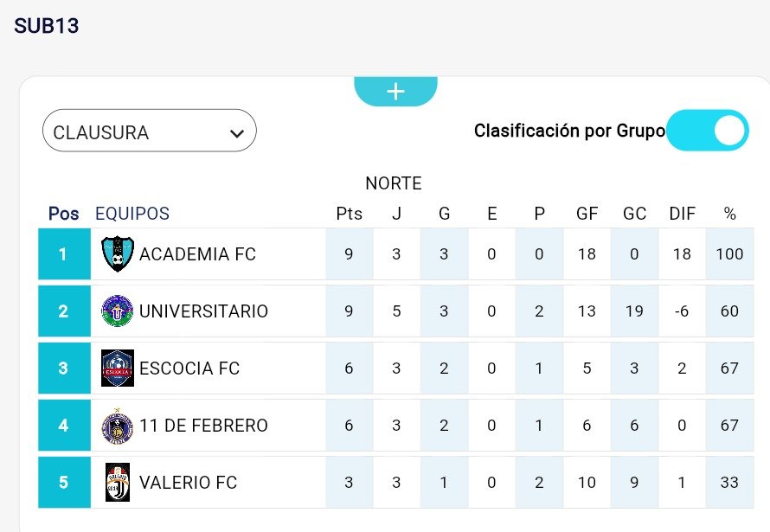Click the NORTE group label
Image resolution: width=770 pixels, height=532 pixels.
(393, 183)
